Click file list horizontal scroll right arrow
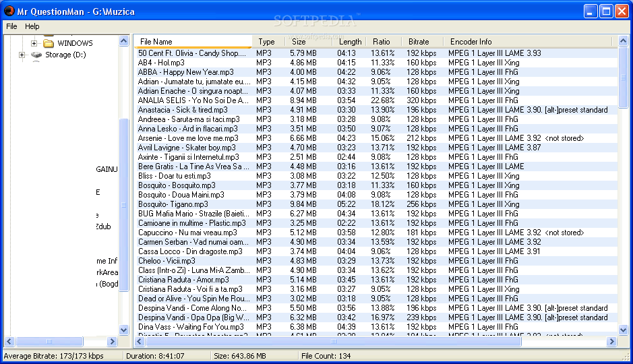This screenshot has width=633, height=364. pyautogui.click(x=611, y=341)
